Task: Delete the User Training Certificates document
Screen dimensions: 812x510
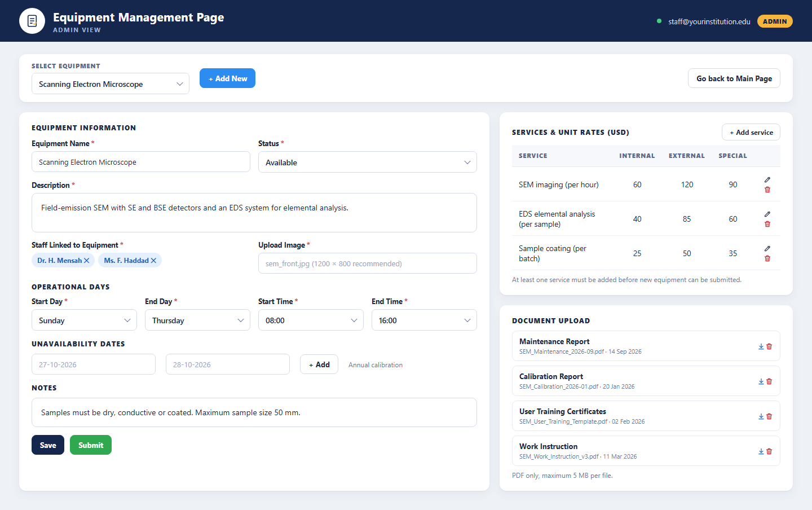Action: 769,416
